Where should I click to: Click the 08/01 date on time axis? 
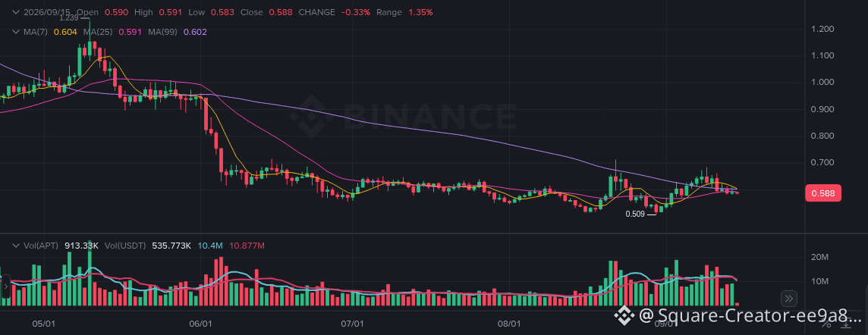[509, 324]
